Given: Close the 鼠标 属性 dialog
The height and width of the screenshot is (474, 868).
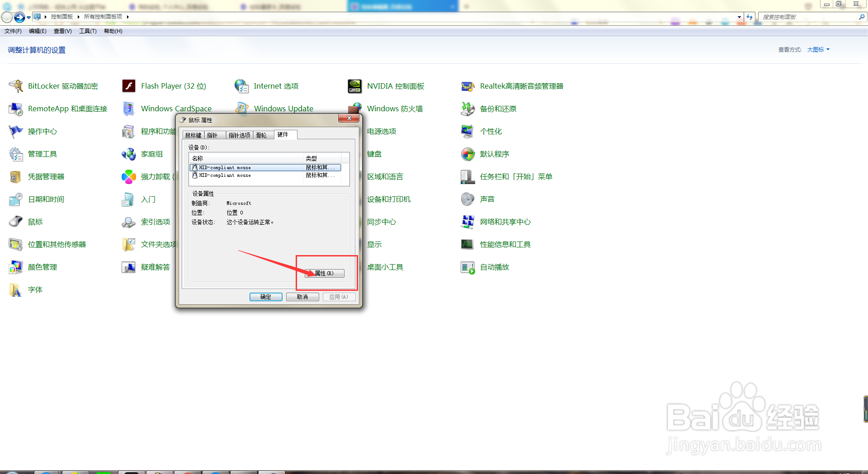Looking at the screenshot, I should click(349, 118).
